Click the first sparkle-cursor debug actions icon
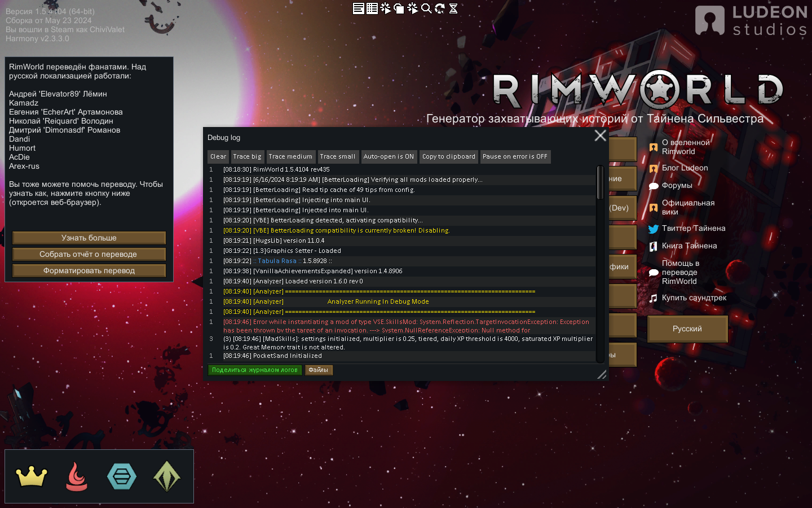 [386, 8]
